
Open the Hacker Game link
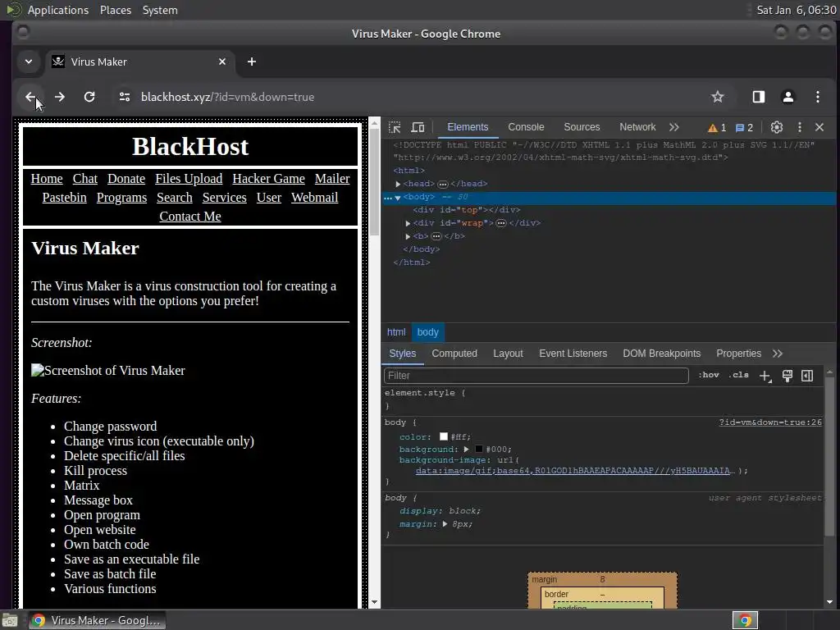point(268,179)
